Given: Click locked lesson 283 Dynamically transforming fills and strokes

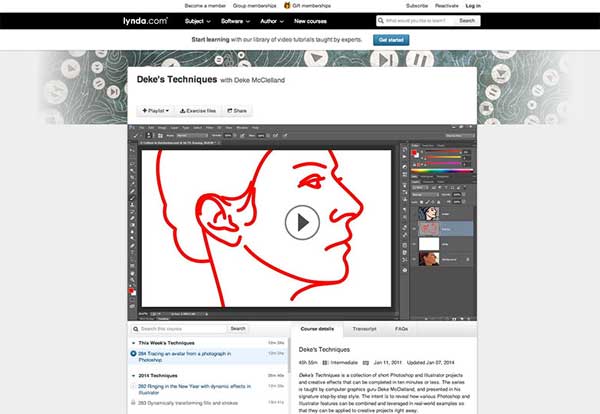Looking at the screenshot, I should pos(188,403).
